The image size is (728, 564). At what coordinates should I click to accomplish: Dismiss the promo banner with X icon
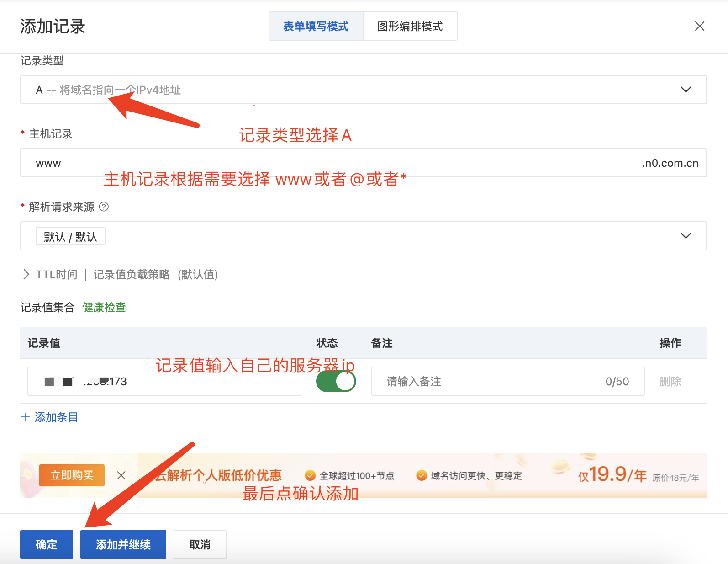[121, 475]
